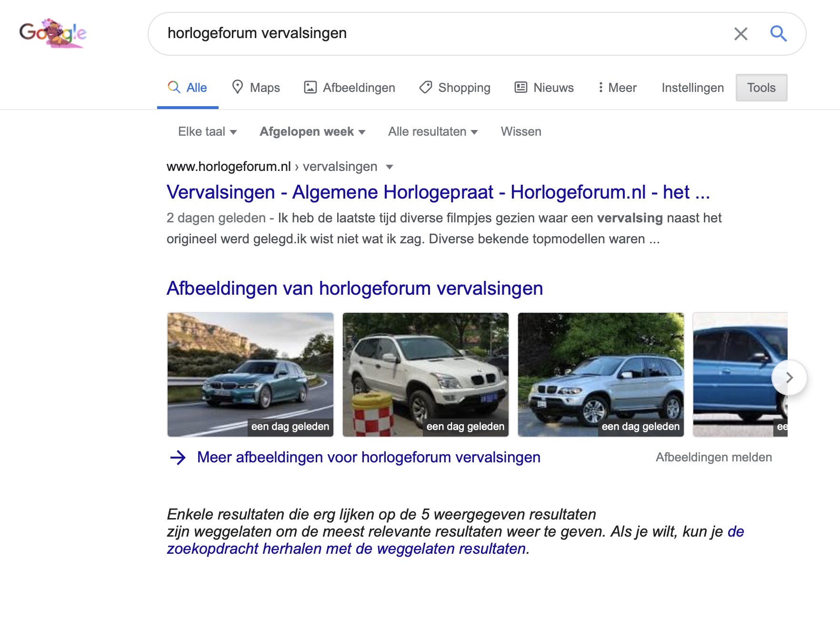Toggle the Tools button

tap(761, 88)
